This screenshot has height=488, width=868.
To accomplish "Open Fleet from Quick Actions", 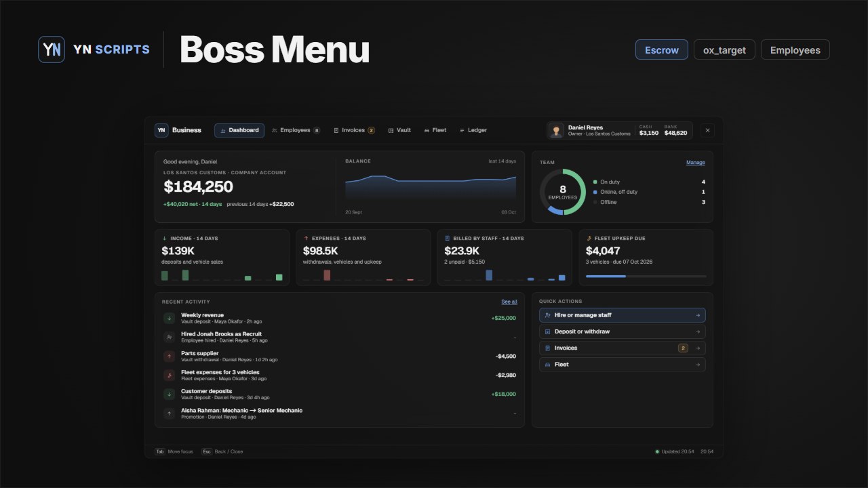I will [623, 365].
